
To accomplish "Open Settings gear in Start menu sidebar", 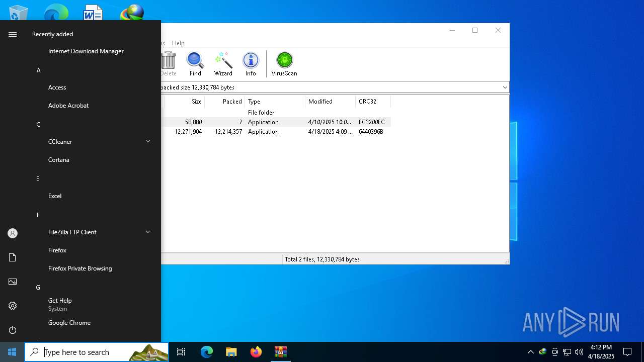I will coord(13,306).
